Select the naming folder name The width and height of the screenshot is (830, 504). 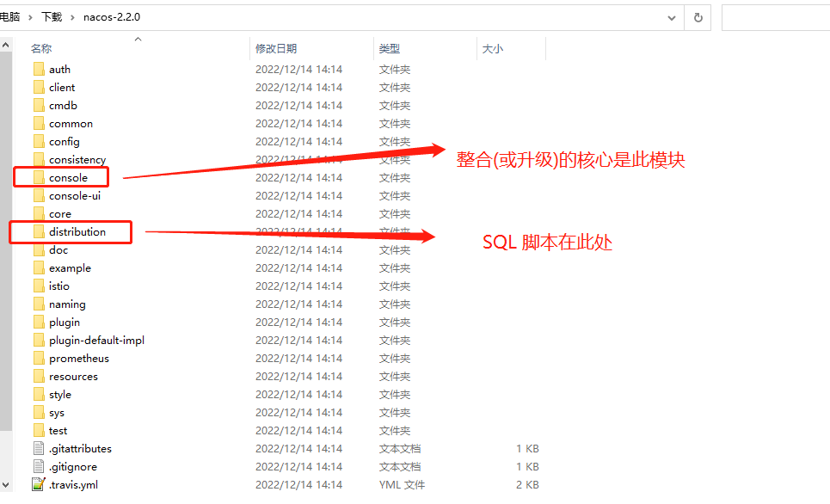[67, 304]
